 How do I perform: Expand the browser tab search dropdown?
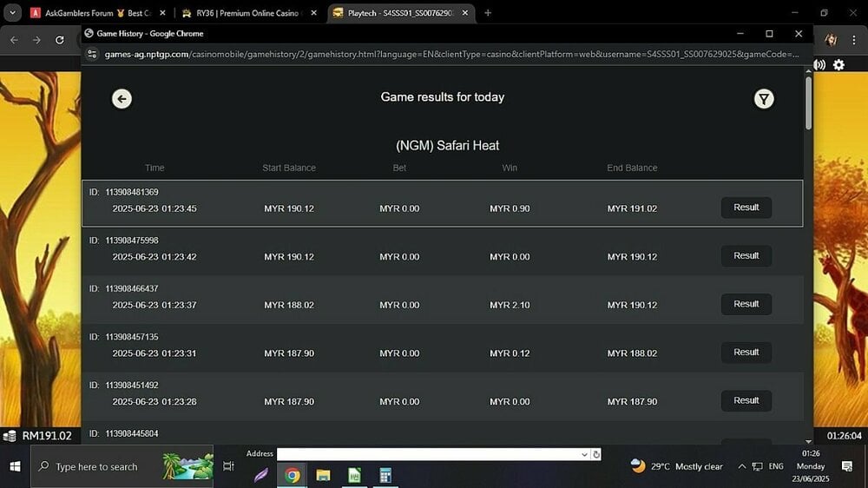[13, 13]
